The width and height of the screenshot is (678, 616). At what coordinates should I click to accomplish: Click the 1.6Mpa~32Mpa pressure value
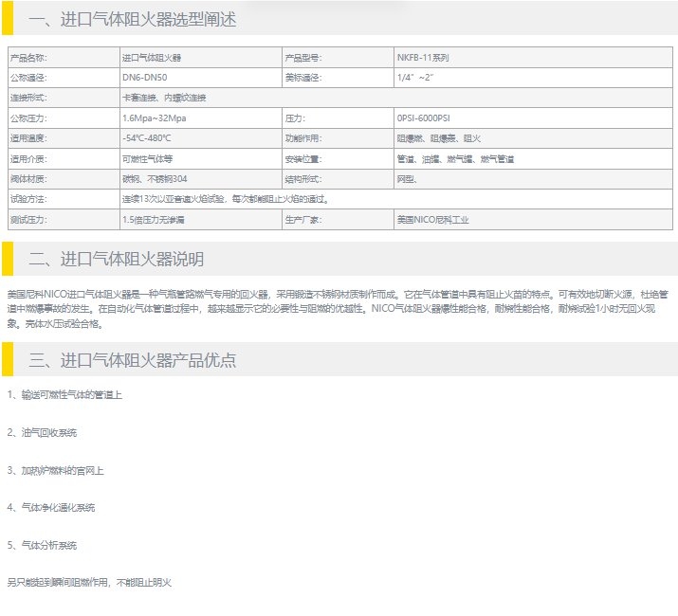coord(155,118)
